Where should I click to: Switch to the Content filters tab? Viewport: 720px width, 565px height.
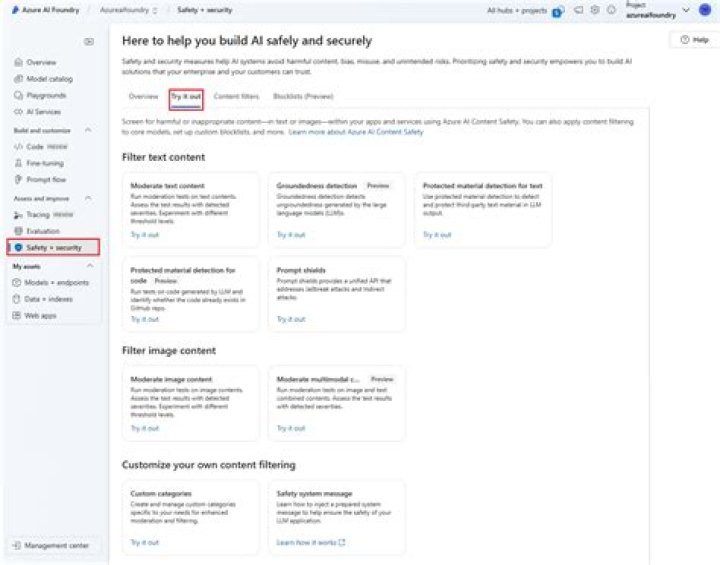point(236,96)
